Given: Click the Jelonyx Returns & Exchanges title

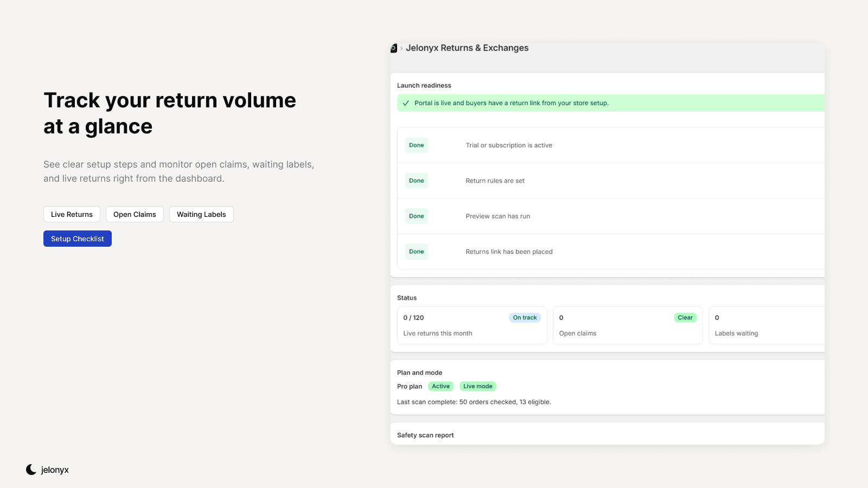Looking at the screenshot, I should pyautogui.click(x=467, y=48).
